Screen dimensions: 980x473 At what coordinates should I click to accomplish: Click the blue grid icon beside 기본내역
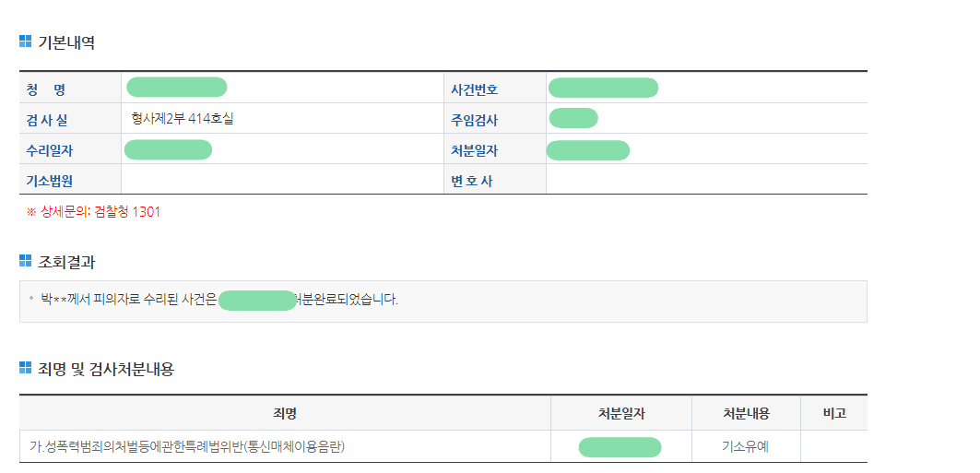25,41
